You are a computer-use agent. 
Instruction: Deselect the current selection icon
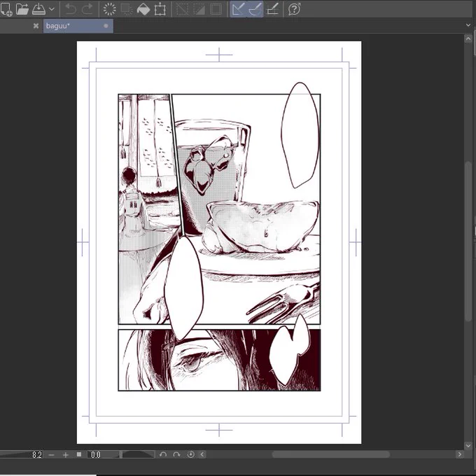[182, 9]
